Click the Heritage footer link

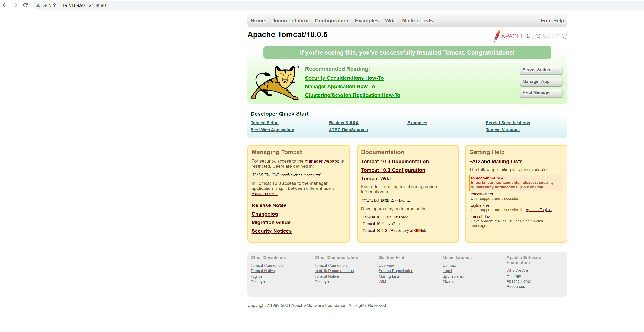[x=514, y=276]
